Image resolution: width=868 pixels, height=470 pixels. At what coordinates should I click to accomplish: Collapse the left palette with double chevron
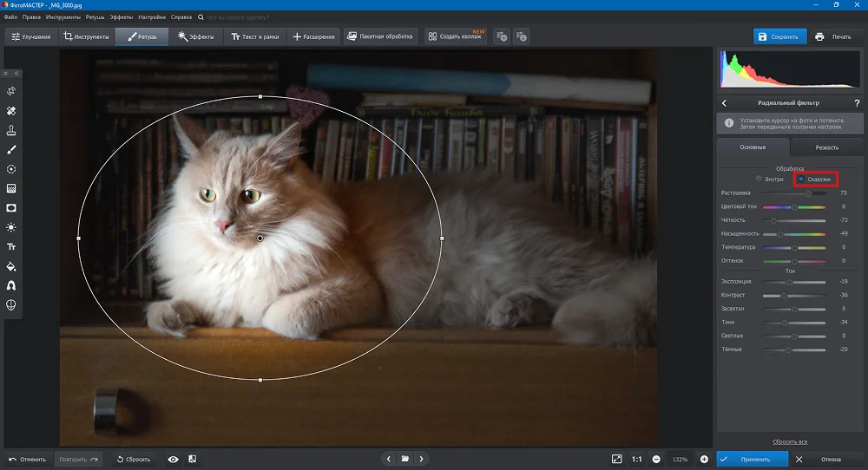[x=16, y=73]
